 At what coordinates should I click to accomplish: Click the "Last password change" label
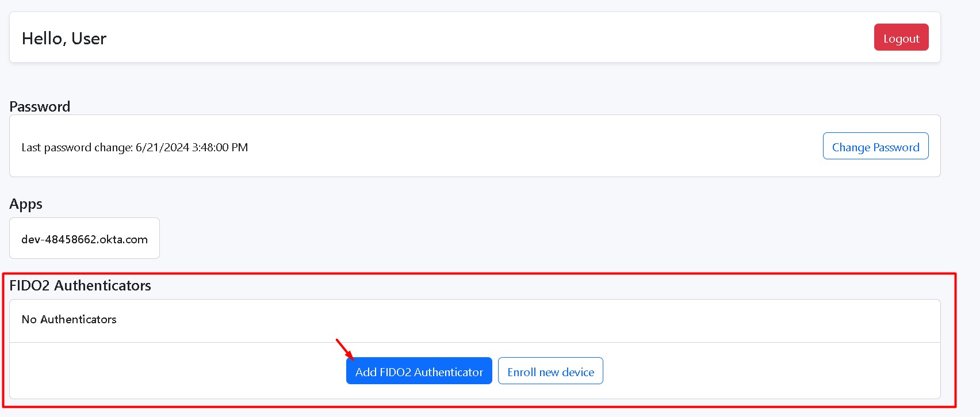[x=76, y=147]
